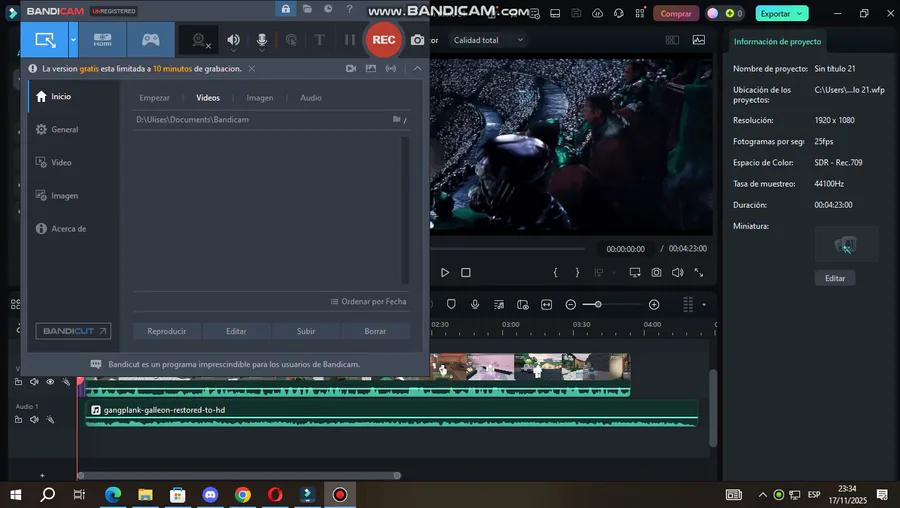The height and width of the screenshot is (508, 900).
Task: Open the General section in sidebar
Action: pyautogui.click(x=64, y=130)
